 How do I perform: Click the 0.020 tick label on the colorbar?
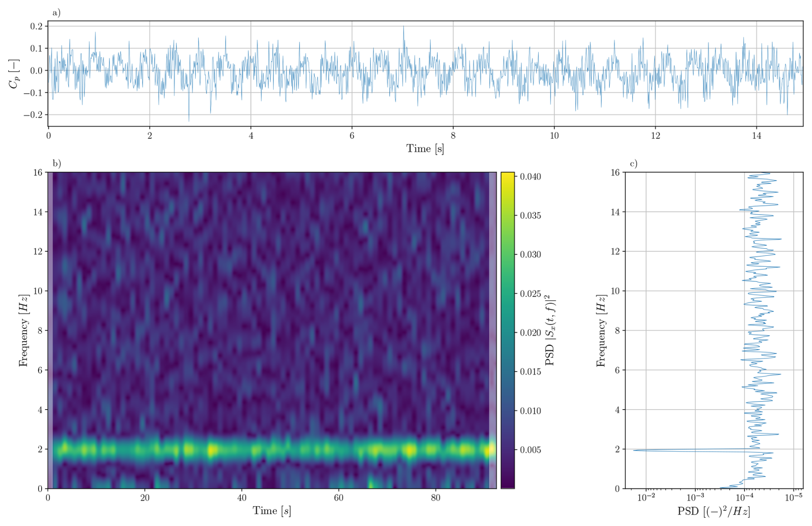[530, 333]
